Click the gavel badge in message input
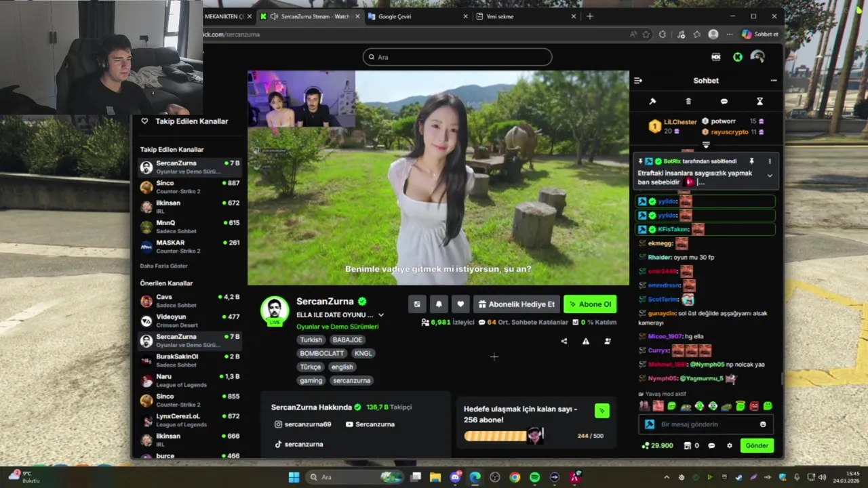The image size is (868, 488). 650,424
